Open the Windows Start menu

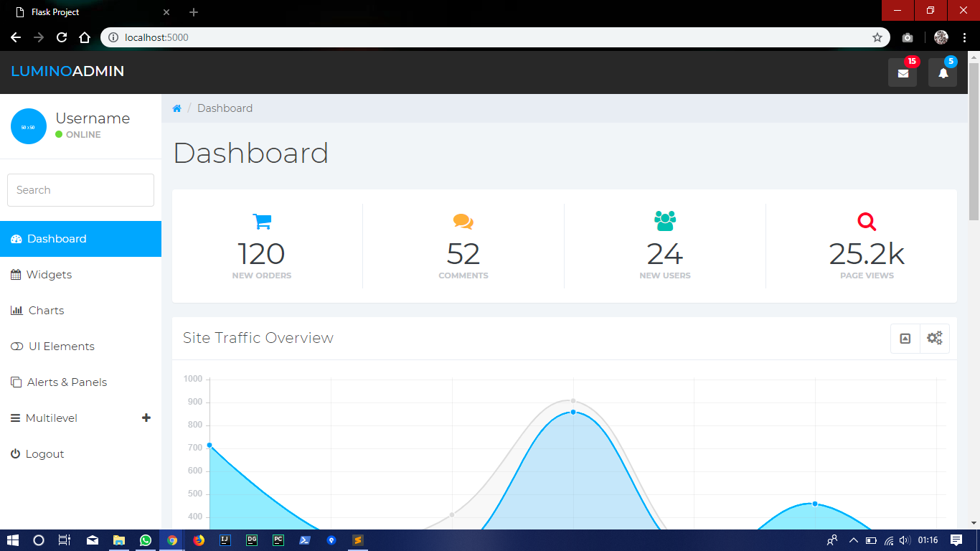[13, 540]
